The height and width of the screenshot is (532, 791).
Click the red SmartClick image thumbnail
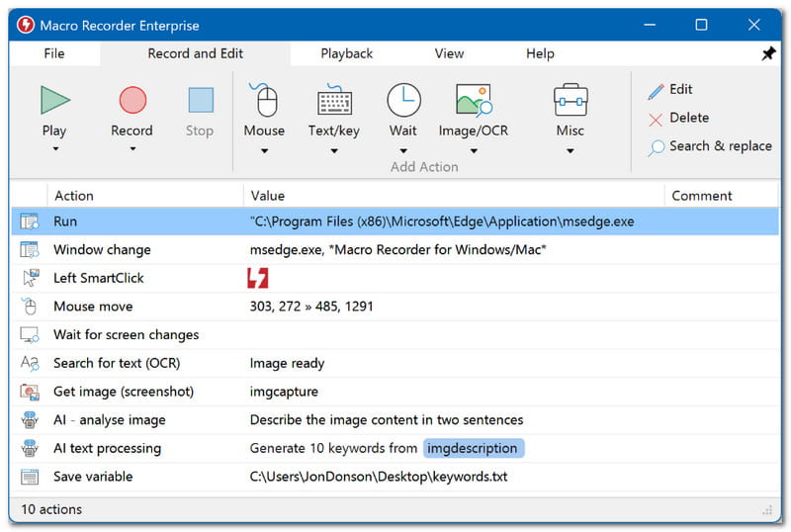(x=258, y=278)
